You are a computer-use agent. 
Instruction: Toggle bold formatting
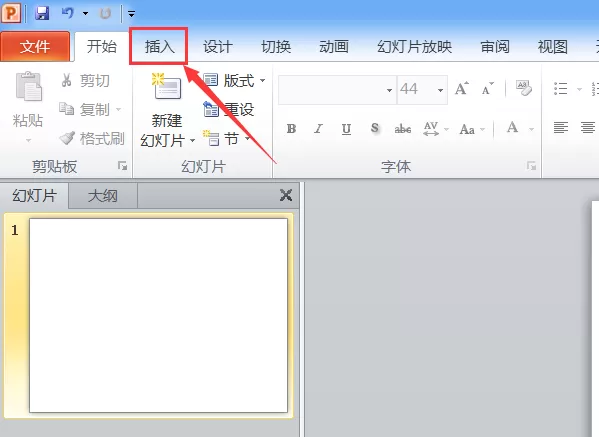coord(291,129)
